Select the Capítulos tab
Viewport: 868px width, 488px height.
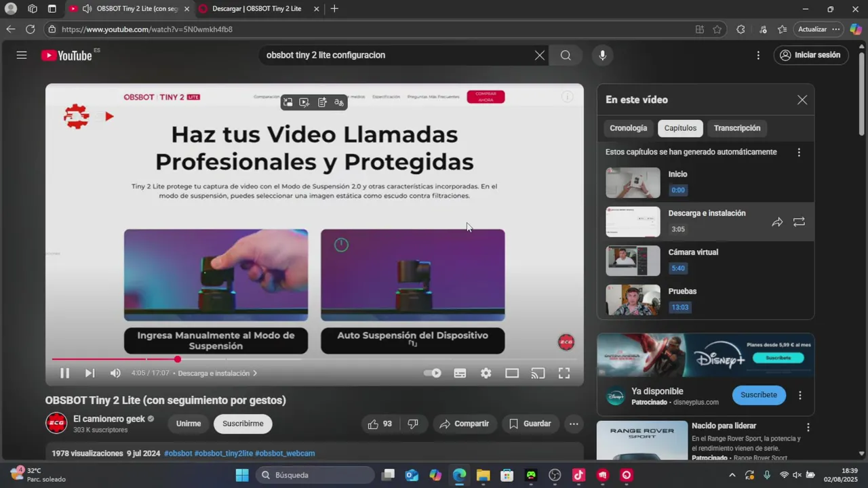coord(680,128)
